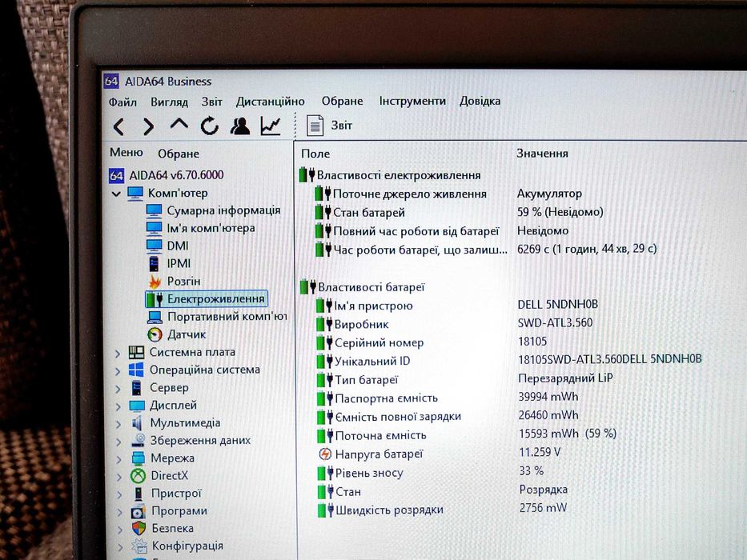This screenshot has height=560, width=747.
Task: Click the Напруга батареї voltage icon
Action: tap(325, 454)
